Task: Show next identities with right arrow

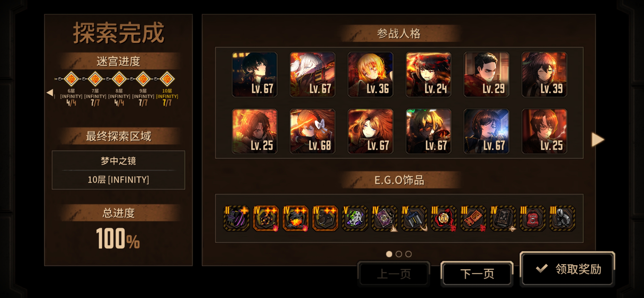Action: pos(598,140)
